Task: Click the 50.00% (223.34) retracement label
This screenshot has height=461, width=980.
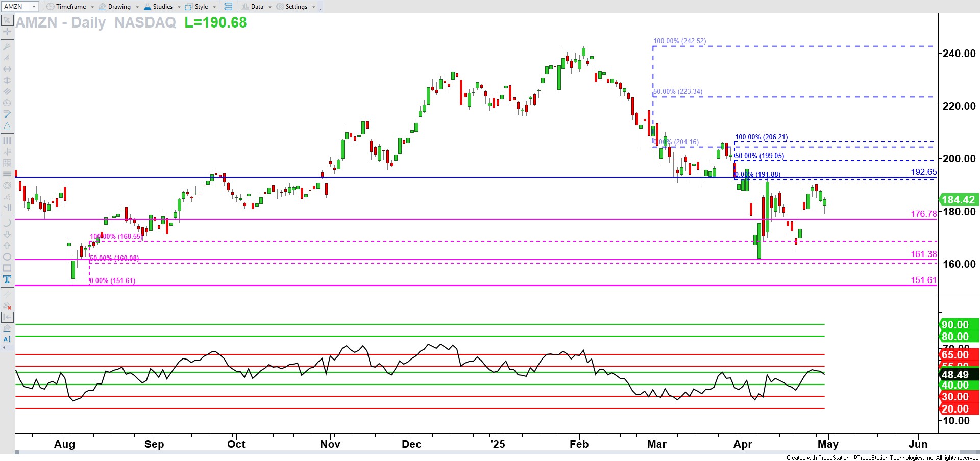Action: 678,92
